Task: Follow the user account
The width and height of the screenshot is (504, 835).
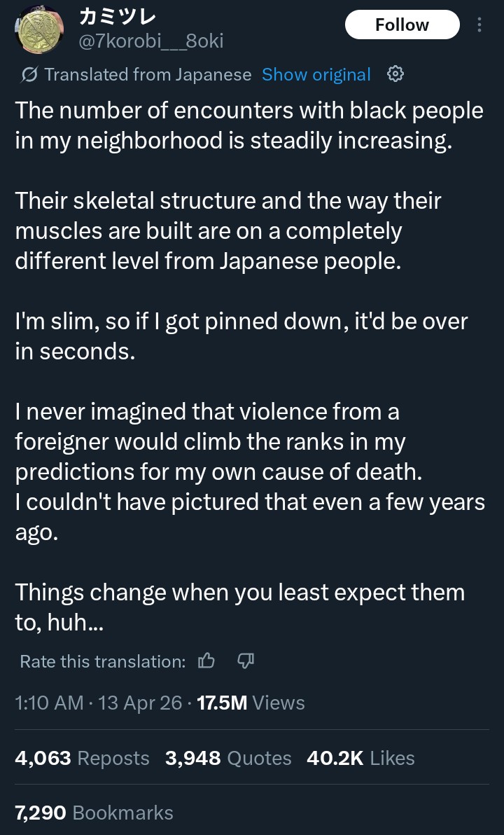Action: point(402,25)
